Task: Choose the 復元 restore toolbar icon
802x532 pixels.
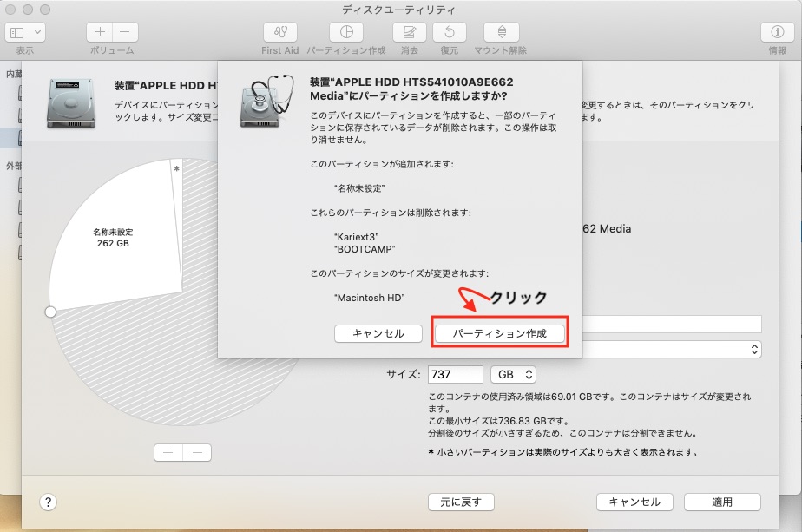Action: click(450, 32)
